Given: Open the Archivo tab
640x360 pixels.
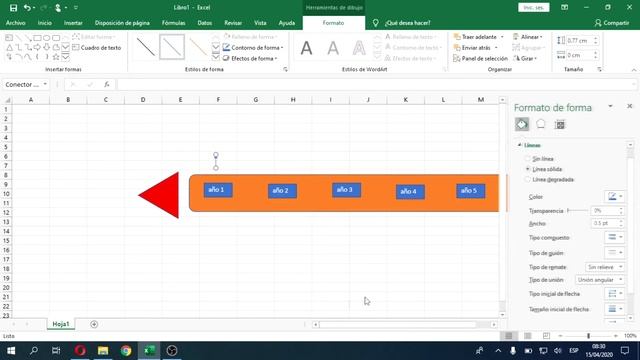Looking at the screenshot, I should click(16, 23).
